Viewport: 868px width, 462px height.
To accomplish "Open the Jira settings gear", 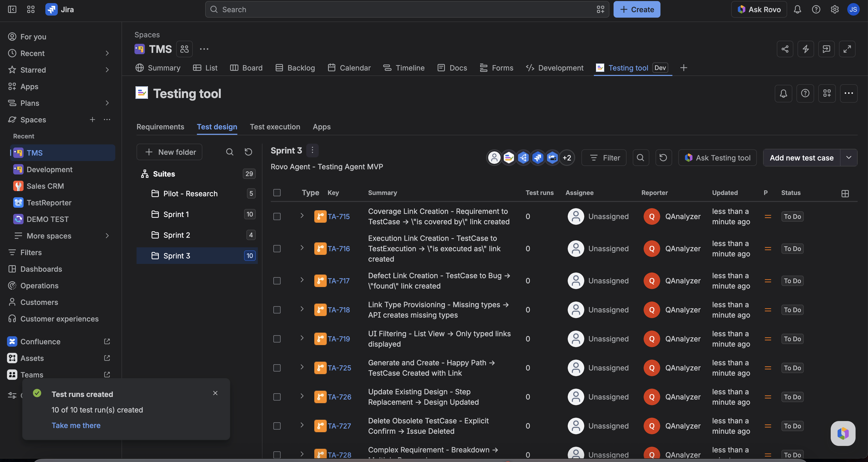I will (x=835, y=9).
